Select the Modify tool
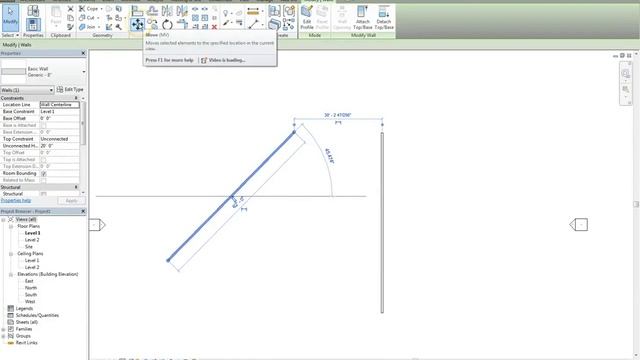640x360 pixels. tap(10, 18)
